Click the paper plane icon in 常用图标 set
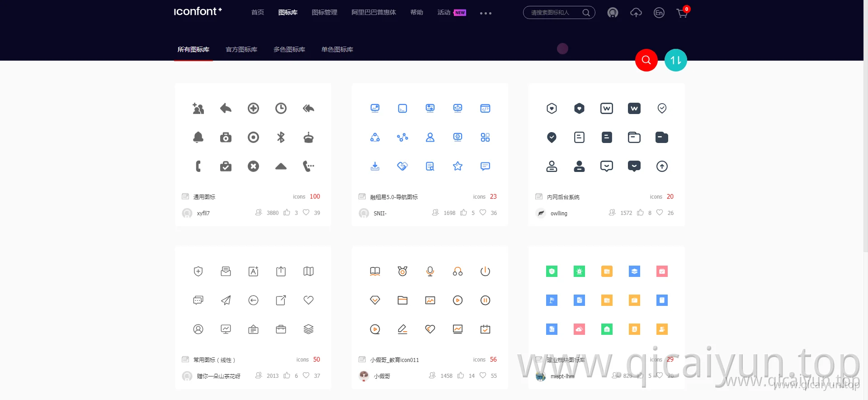 tap(226, 300)
